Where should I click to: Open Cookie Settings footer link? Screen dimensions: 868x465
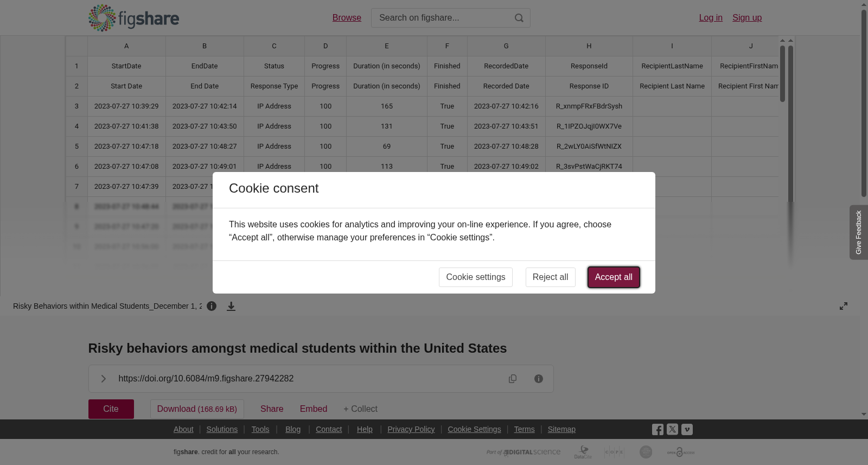[474, 429]
